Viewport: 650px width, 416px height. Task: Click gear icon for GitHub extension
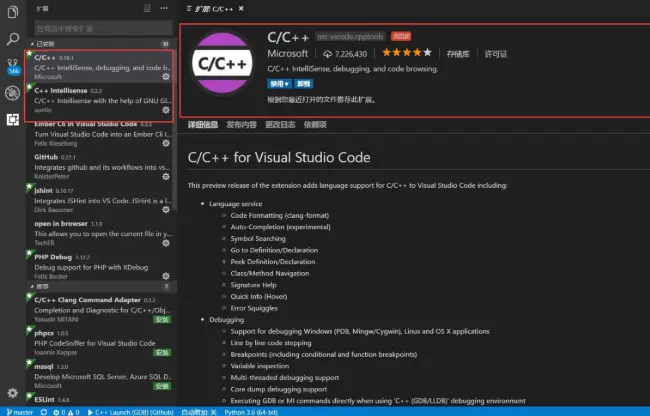point(166,176)
